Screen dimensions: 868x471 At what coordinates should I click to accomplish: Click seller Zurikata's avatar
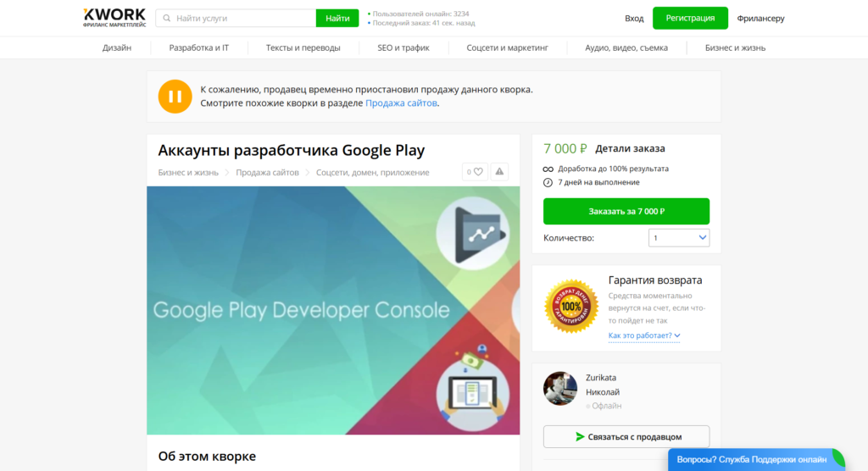[560, 389]
